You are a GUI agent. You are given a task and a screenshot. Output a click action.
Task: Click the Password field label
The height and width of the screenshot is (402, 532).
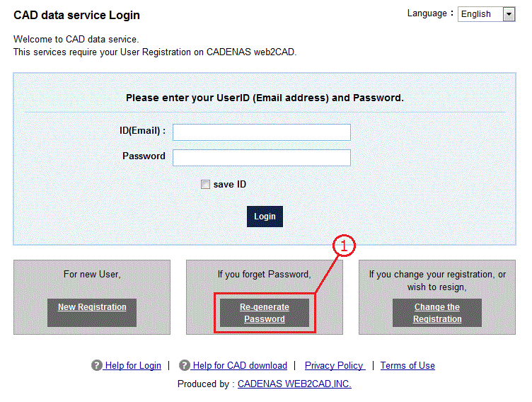pyautogui.click(x=144, y=156)
